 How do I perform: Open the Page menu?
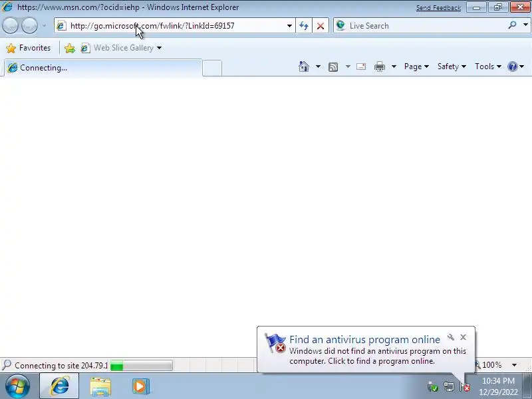point(416,66)
